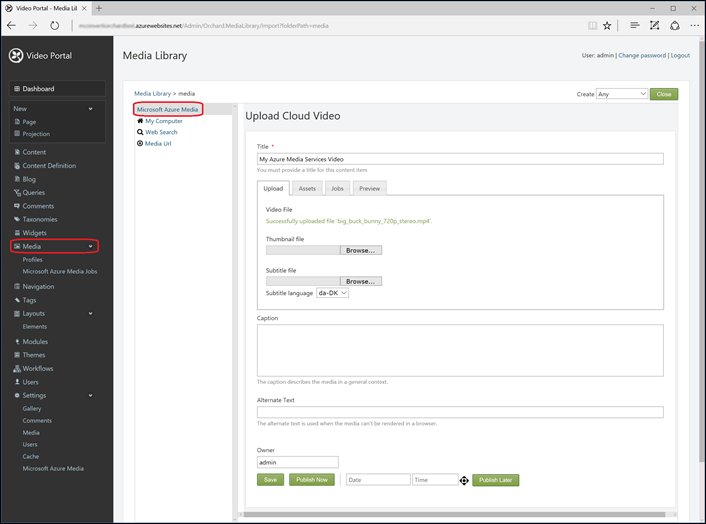Screen dimensions: 706x524
Task: Open Cache under Settings
Action: pos(31,456)
